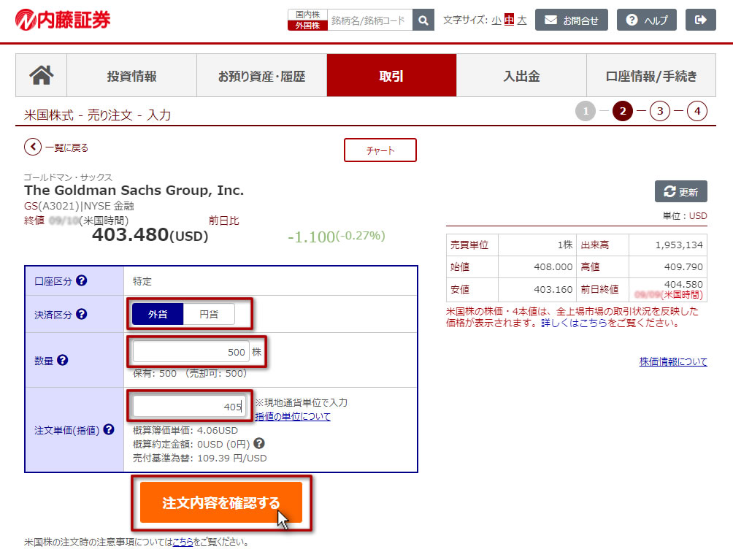Screen dimensions: 733x560
Task: Open 株価情報について link
Action: 673,361
